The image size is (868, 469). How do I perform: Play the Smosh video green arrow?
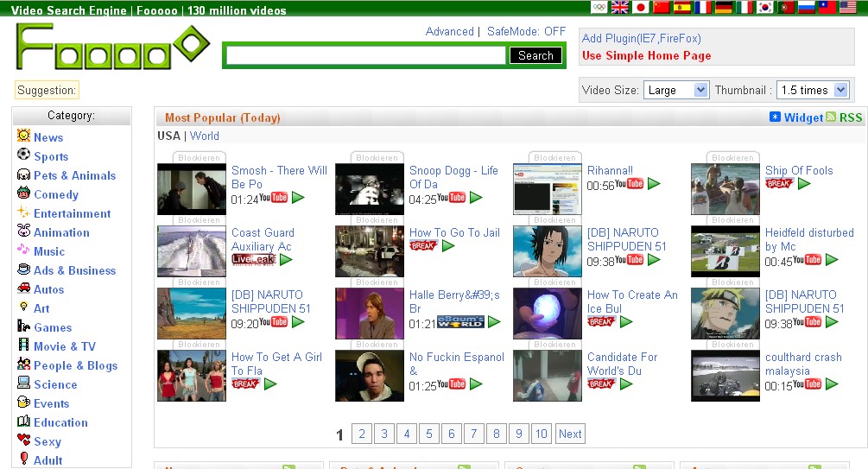pos(298,197)
